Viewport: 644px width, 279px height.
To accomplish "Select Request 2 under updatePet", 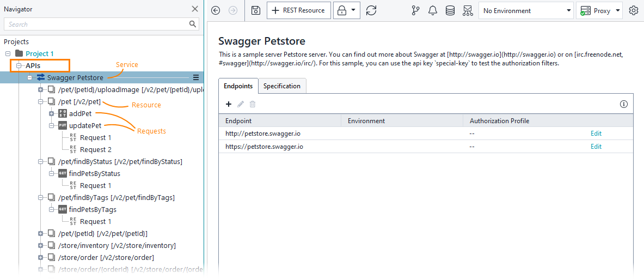I will [91, 149].
